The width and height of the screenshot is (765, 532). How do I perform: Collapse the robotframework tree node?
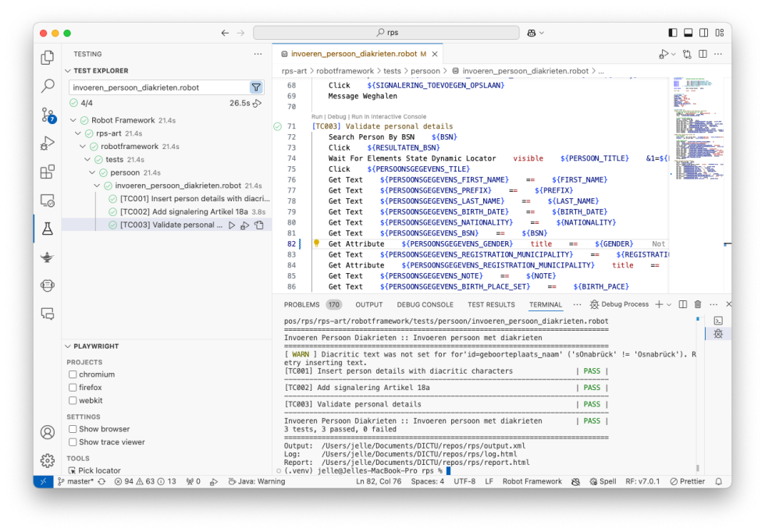point(83,147)
